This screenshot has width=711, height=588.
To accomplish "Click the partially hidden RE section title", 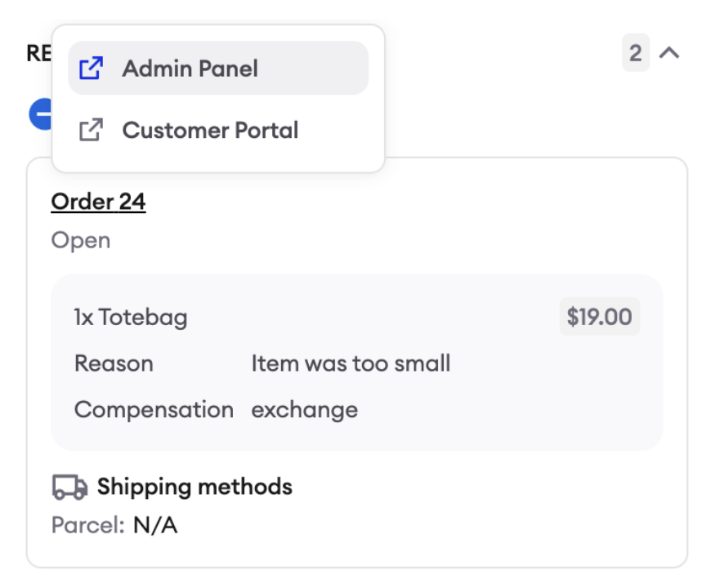I will [39, 53].
